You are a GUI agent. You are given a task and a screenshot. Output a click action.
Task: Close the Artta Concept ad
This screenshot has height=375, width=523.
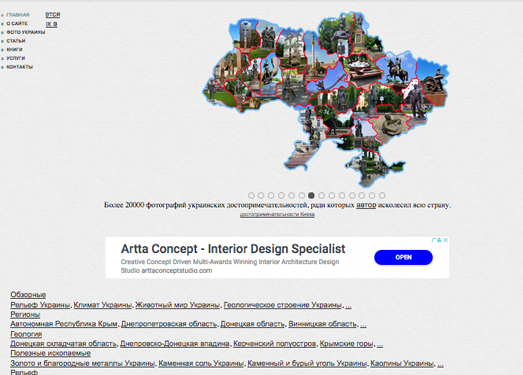pos(446,240)
